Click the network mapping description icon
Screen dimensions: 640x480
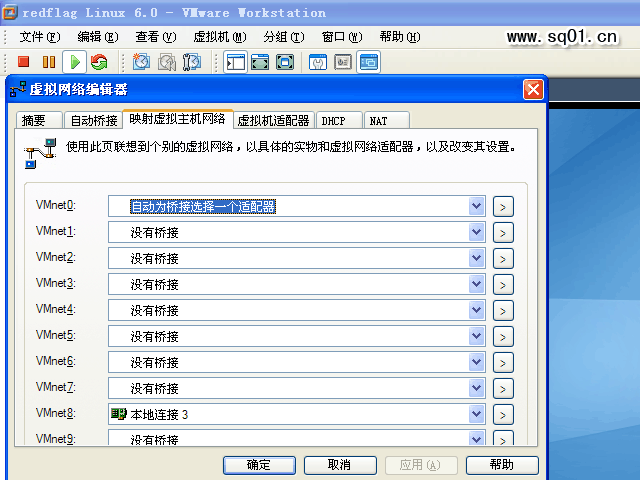[x=40, y=153]
